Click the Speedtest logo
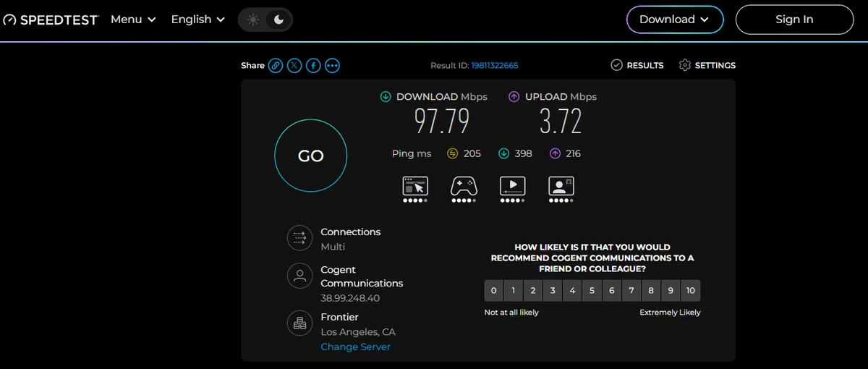 pos(50,20)
